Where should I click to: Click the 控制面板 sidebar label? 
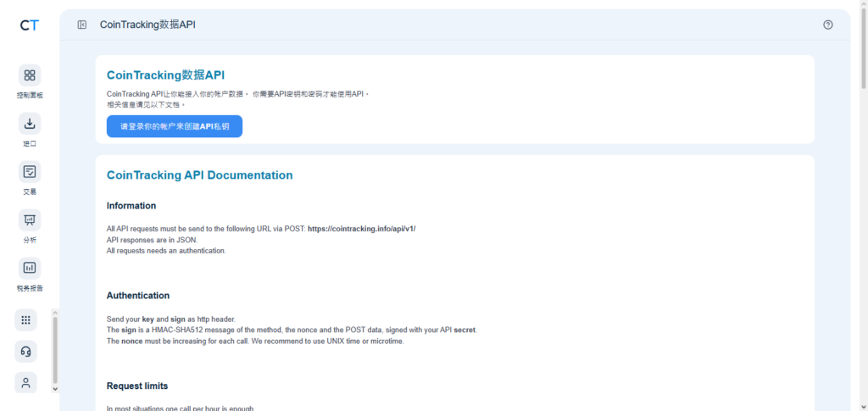pos(30,96)
